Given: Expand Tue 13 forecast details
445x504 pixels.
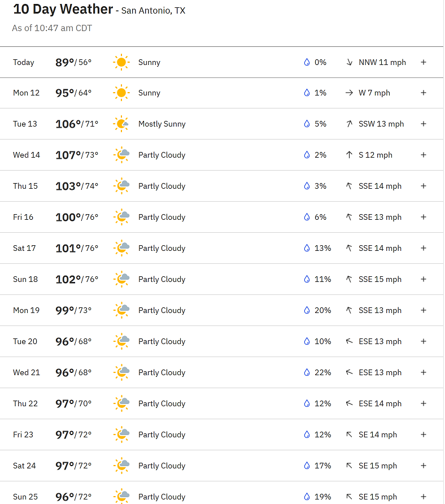Looking at the screenshot, I should [423, 124].
